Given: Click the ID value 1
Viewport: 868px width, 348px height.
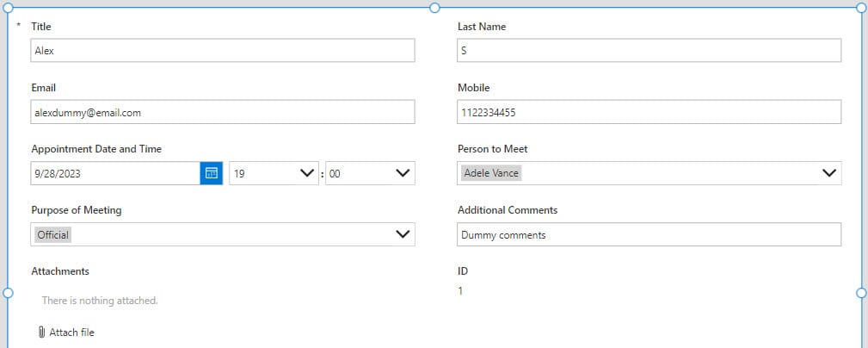Looking at the screenshot, I should pos(460,290).
